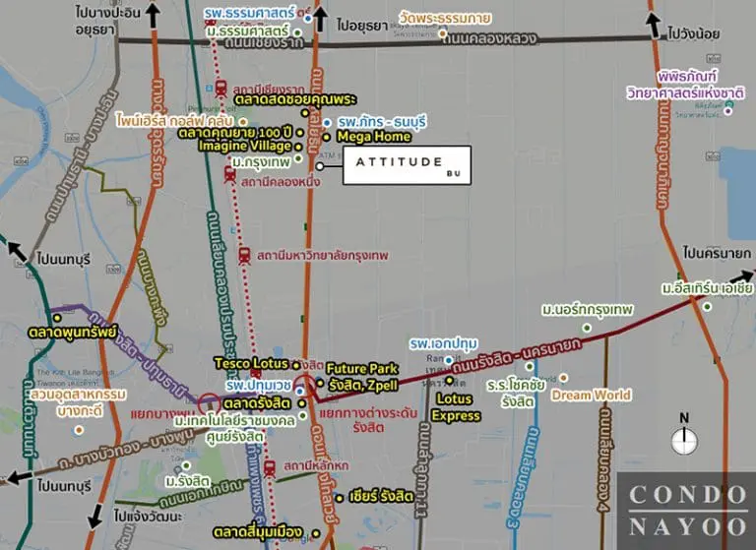Click the yellow dot beside ตลาดสี่มุมเมือง

point(316,533)
